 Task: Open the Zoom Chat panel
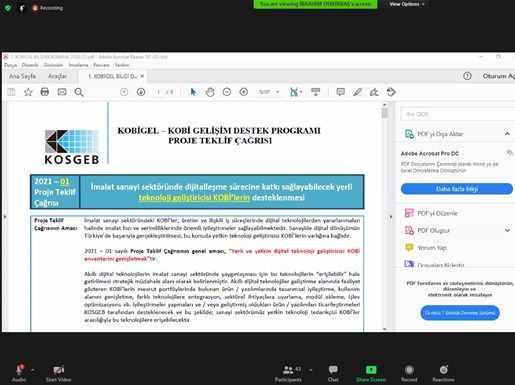pyautogui.click(x=333, y=373)
